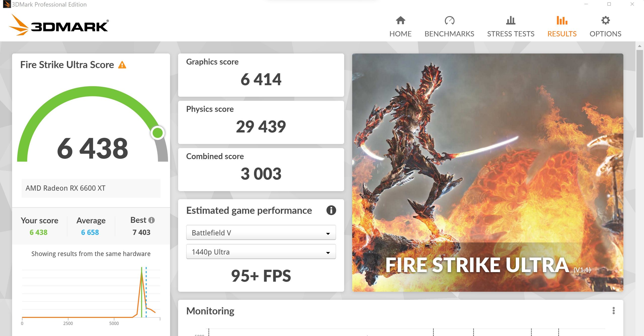The width and height of the screenshot is (644, 336).
Task: Open the STRESS TESTS tab
Action: tap(511, 26)
